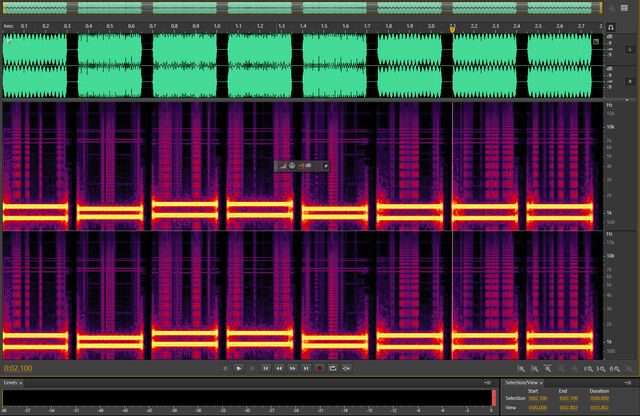Screen dimensions: 640x416
Task: Toggle the Left channel L button
Action: (x=630, y=49)
